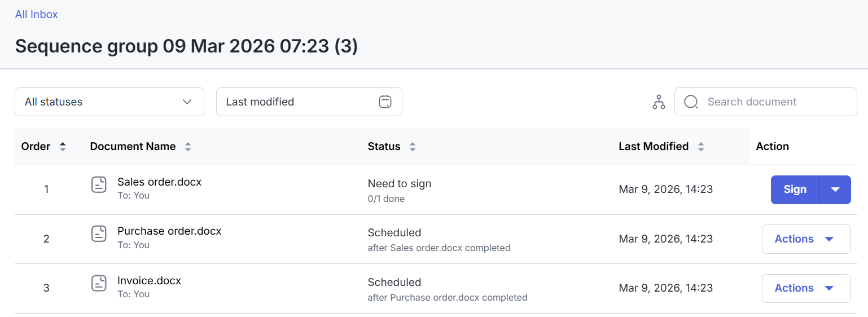Image resolution: width=868 pixels, height=317 pixels.
Task: Expand the Sign button dropdown arrow
Action: point(835,190)
